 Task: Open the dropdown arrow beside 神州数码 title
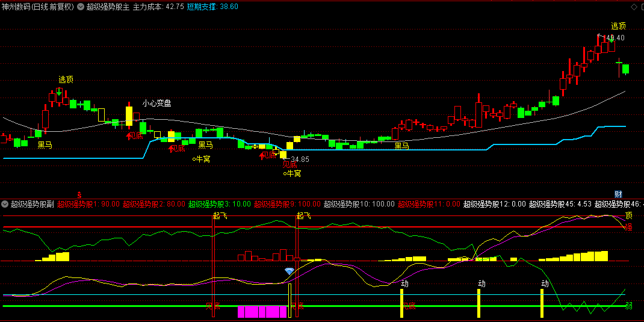coord(80,7)
